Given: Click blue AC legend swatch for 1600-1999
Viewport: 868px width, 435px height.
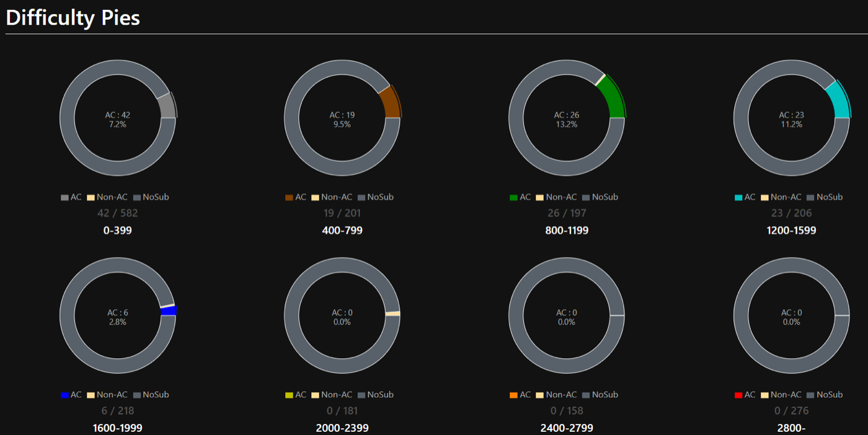Looking at the screenshot, I should (x=64, y=395).
